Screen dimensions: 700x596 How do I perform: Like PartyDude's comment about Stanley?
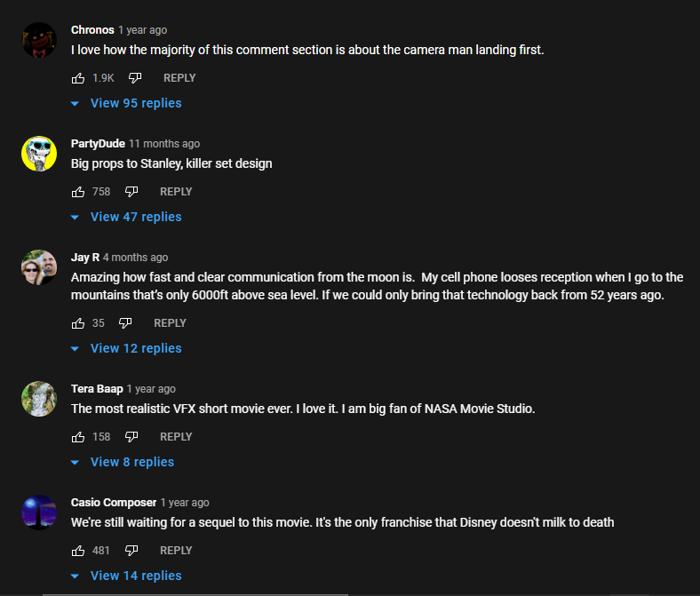coord(78,192)
